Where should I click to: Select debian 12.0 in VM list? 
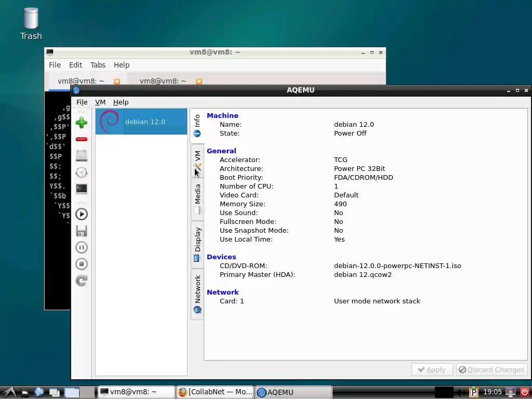pos(141,122)
